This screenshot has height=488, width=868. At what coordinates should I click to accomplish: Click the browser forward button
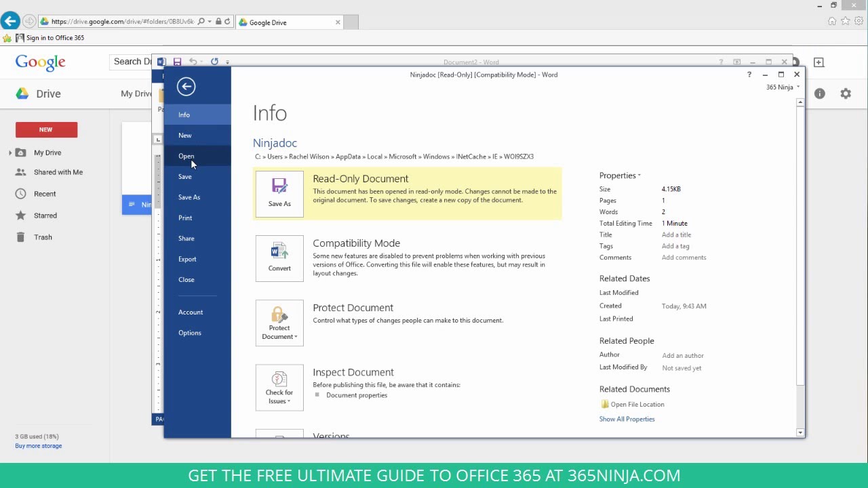[x=29, y=22]
